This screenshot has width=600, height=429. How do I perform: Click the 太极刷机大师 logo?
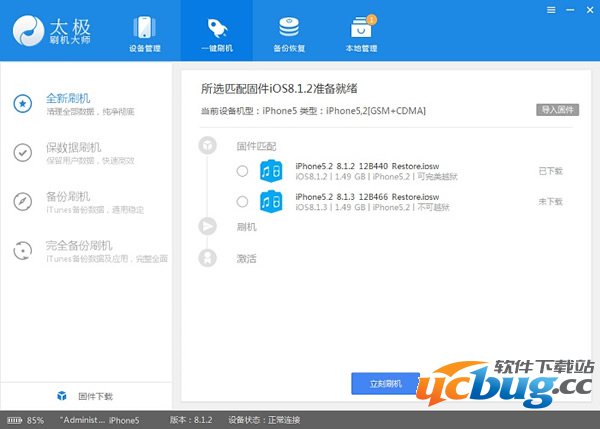pos(52,31)
